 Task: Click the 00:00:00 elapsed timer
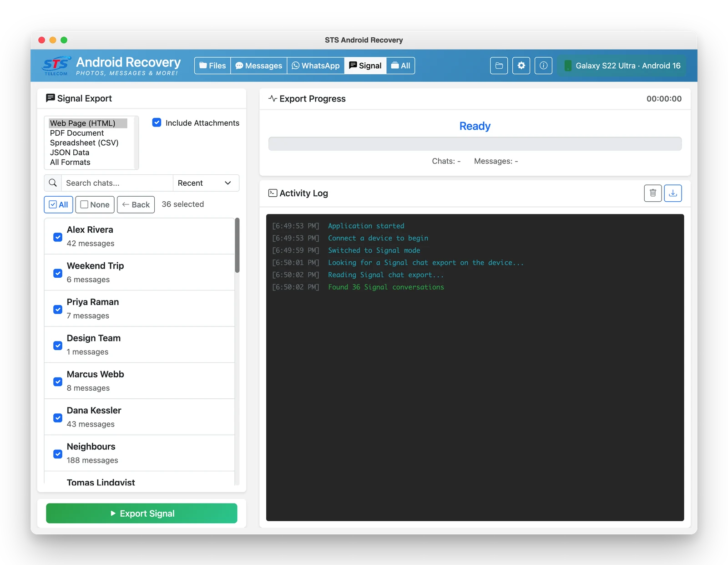664,98
